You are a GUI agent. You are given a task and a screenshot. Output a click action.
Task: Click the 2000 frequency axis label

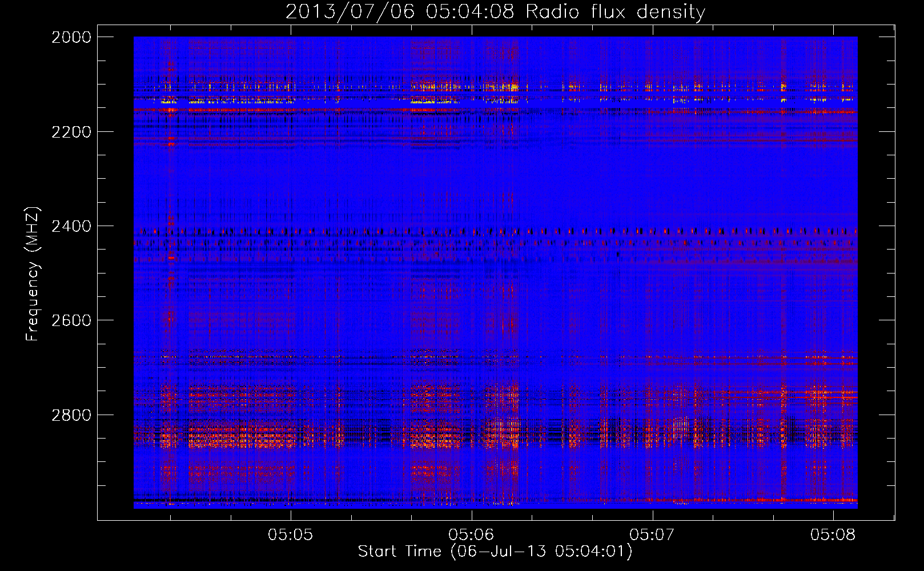(71, 37)
